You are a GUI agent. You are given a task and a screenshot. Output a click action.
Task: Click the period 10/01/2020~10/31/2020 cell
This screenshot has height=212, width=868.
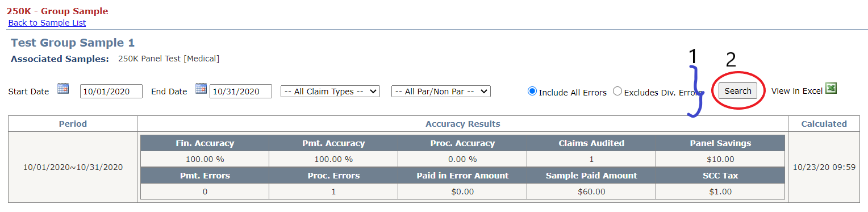click(x=73, y=168)
